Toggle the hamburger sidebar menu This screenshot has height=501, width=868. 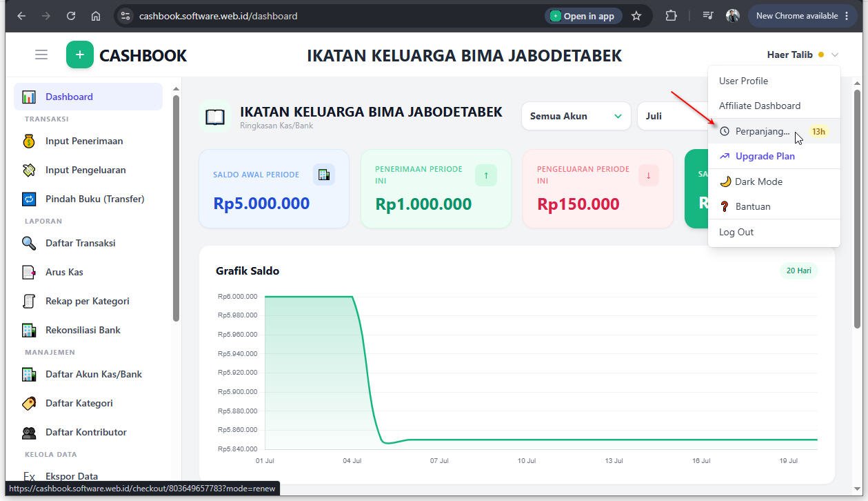coord(41,55)
